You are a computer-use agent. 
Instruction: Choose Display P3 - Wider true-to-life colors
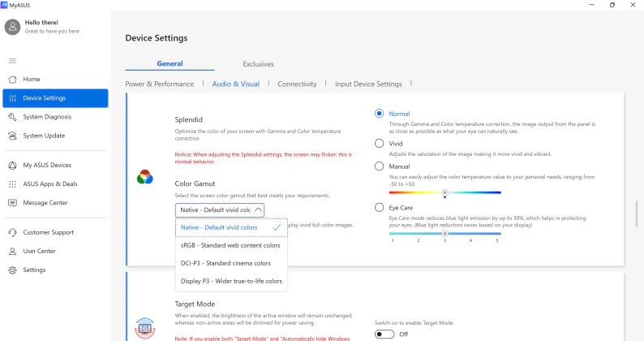coord(232,282)
